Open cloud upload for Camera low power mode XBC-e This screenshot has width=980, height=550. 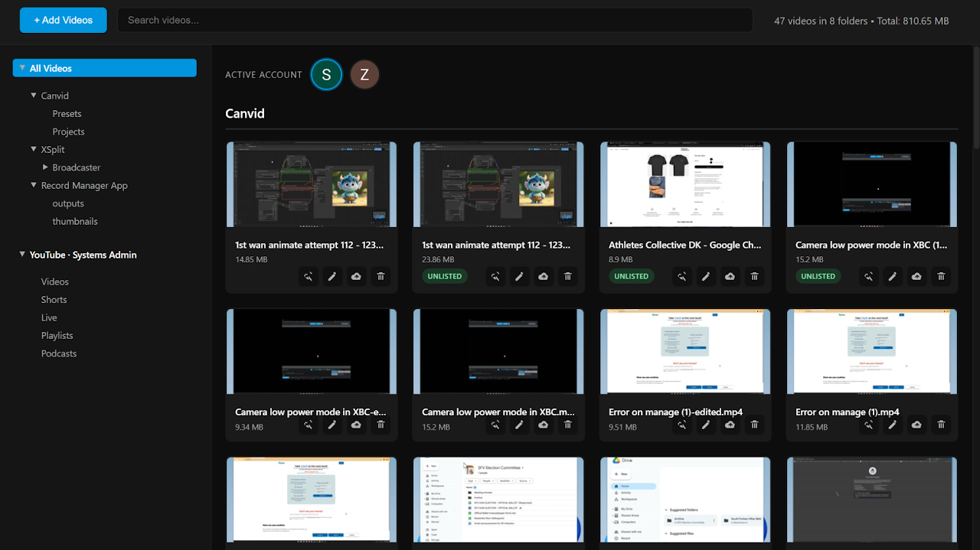pyautogui.click(x=356, y=425)
